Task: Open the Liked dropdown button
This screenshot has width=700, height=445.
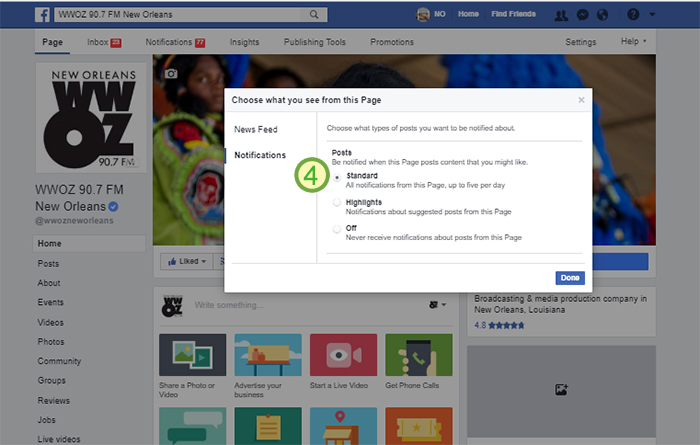Action: pos(187,262)
